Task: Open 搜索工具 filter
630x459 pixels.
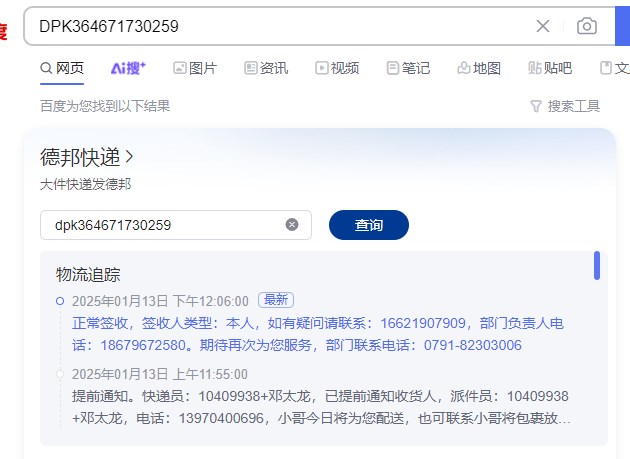Action: coord(565,106)
